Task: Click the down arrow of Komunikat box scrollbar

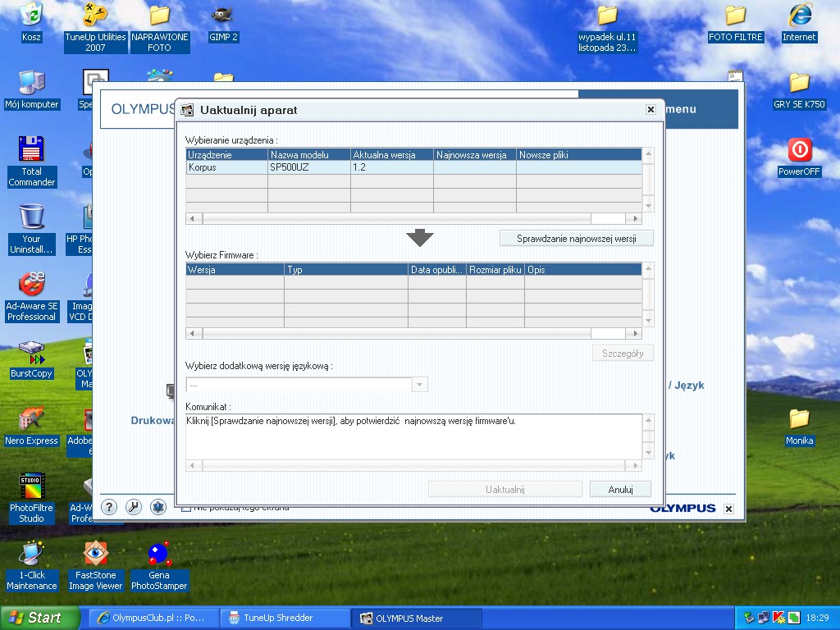Action: click(x=648, y=453)
